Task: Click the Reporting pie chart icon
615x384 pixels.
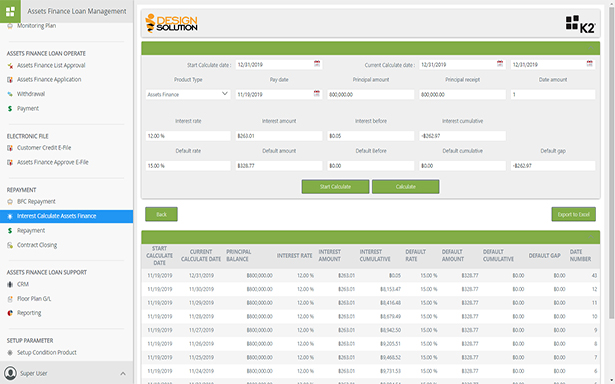Action: click(x=10, y=313)
